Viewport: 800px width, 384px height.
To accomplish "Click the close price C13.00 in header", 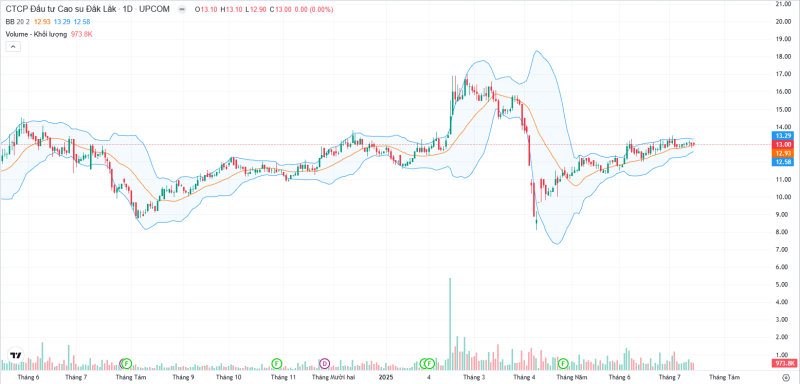I will [x=280, y=10].
